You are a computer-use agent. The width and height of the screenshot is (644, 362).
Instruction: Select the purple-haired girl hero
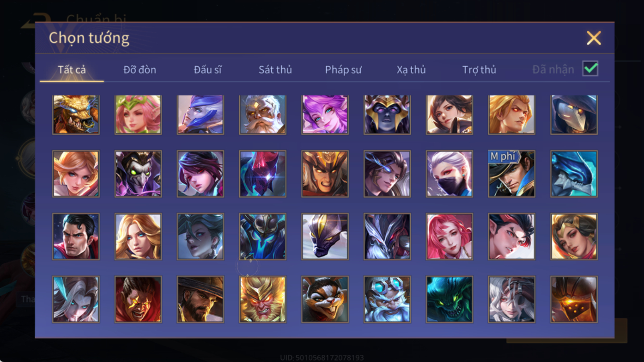325,114
